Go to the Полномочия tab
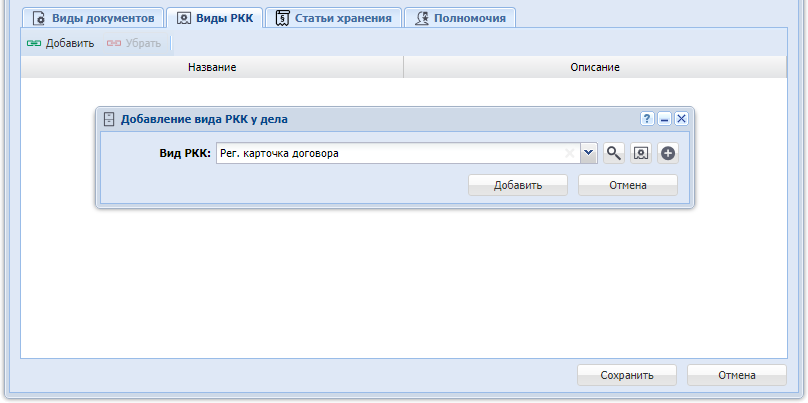The image size is (808, 403). tap(460, 19)
